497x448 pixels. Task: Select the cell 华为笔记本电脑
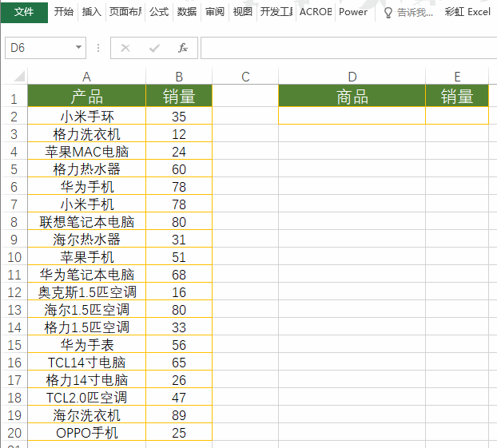pyautogui.click(x=86, y=275)
